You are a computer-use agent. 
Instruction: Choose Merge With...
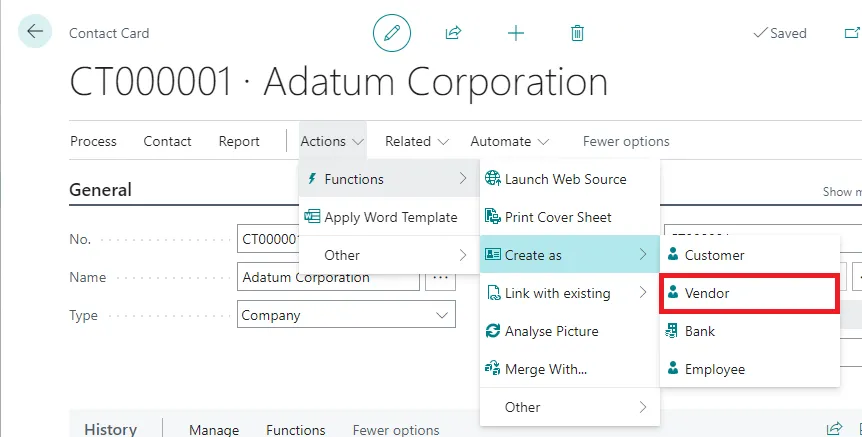pos(570,369)
